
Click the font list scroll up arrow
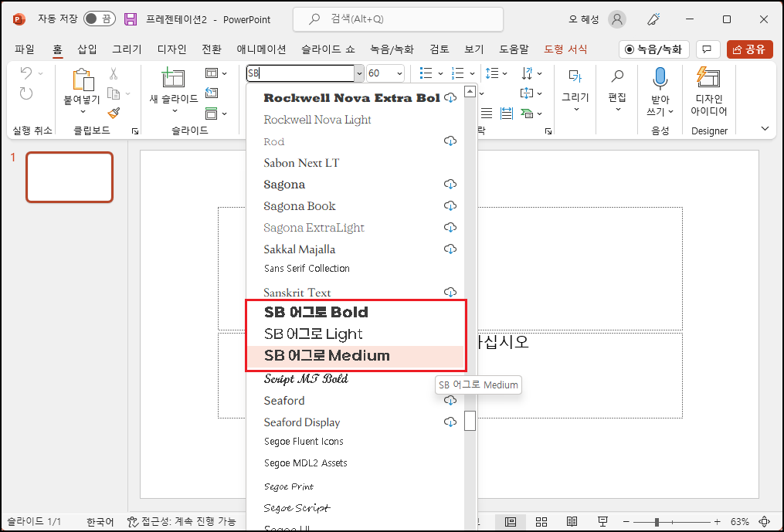click(470, 92)
